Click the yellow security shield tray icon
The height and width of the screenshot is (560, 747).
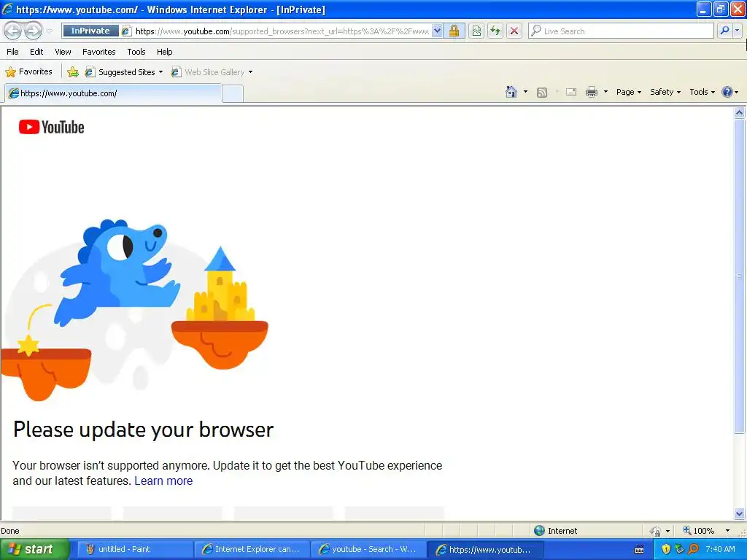(666, 549)
